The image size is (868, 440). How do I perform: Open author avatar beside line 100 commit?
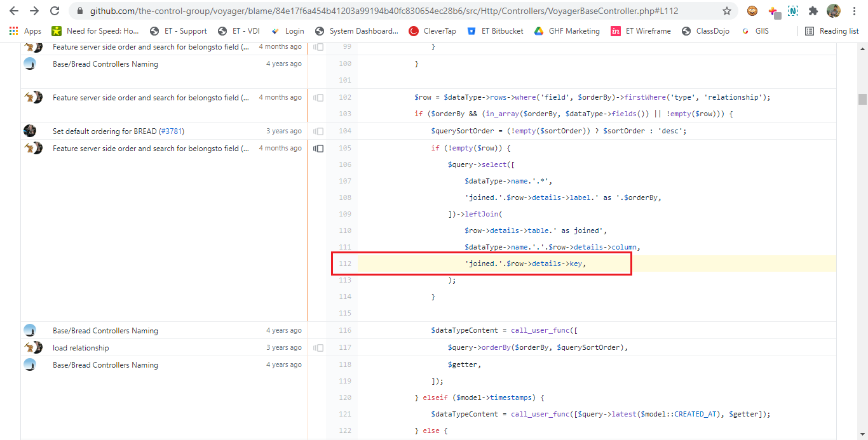(30, 63)
